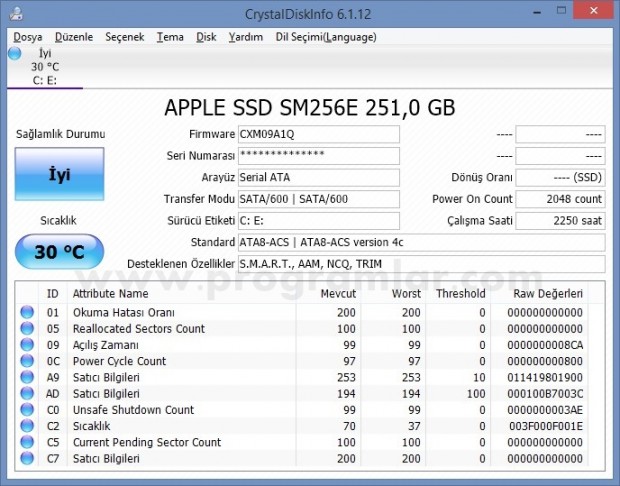Screen dimensions: 620x486
Task: Click raw value 003F000F001E
Action: point(546,426)
